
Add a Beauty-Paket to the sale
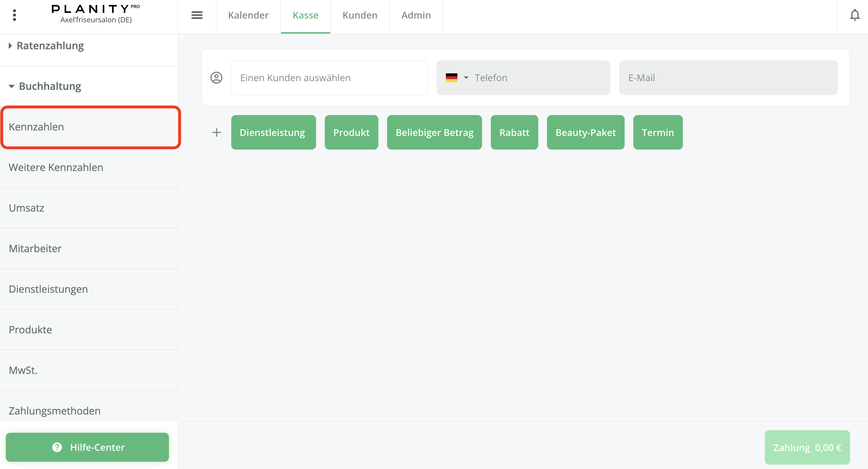(x=585, y=132)
